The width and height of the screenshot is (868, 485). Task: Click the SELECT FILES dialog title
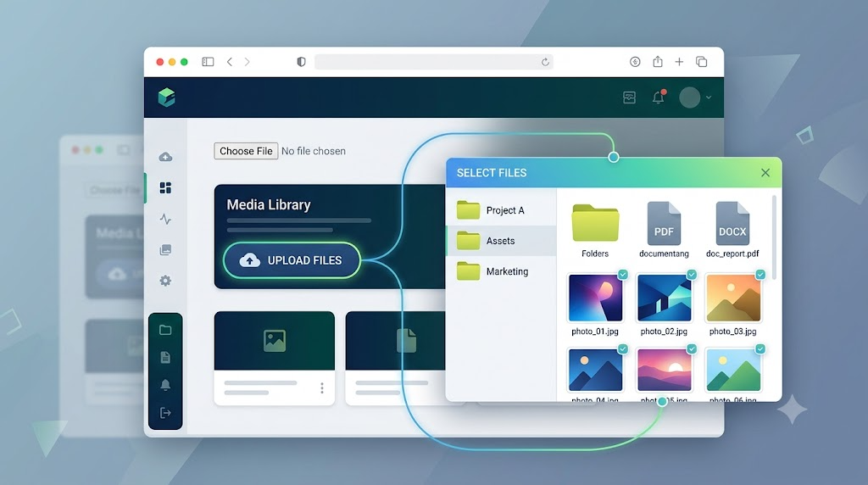pyautogui.click(x=492, y=173)
